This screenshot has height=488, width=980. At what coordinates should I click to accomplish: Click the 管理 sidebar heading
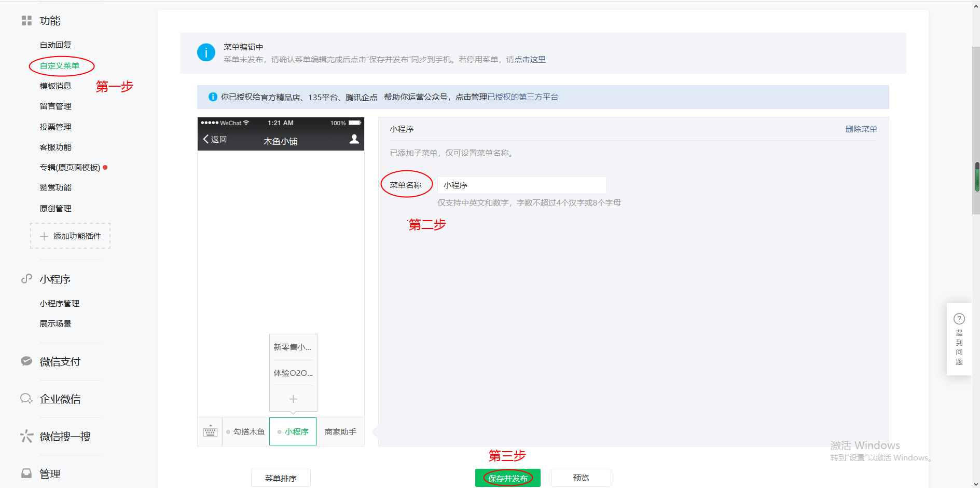[50, 473]
